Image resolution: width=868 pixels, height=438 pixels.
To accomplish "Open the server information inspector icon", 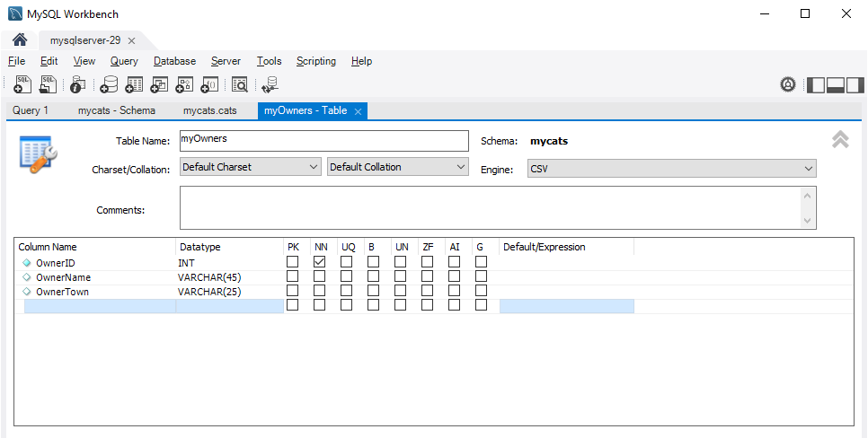I will (78, 84).
